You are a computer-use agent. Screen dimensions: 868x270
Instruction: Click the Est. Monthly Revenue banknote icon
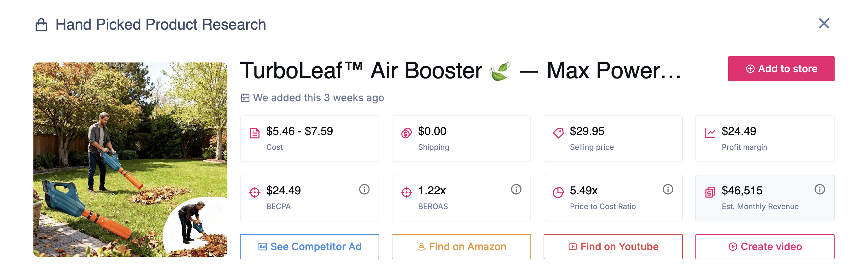coord(710,191)
